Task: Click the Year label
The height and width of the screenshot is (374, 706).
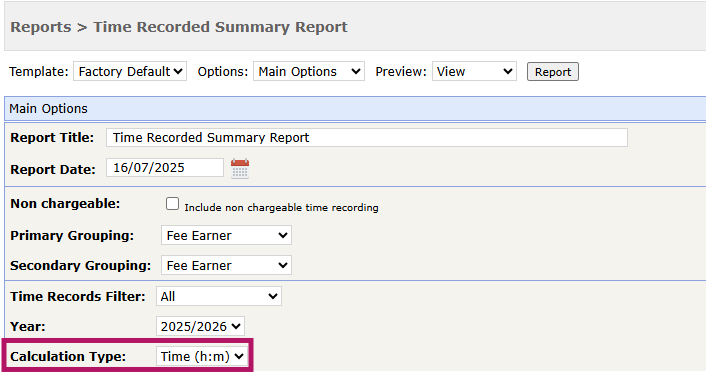Action: pyautogui.click(x=28, y=327)
